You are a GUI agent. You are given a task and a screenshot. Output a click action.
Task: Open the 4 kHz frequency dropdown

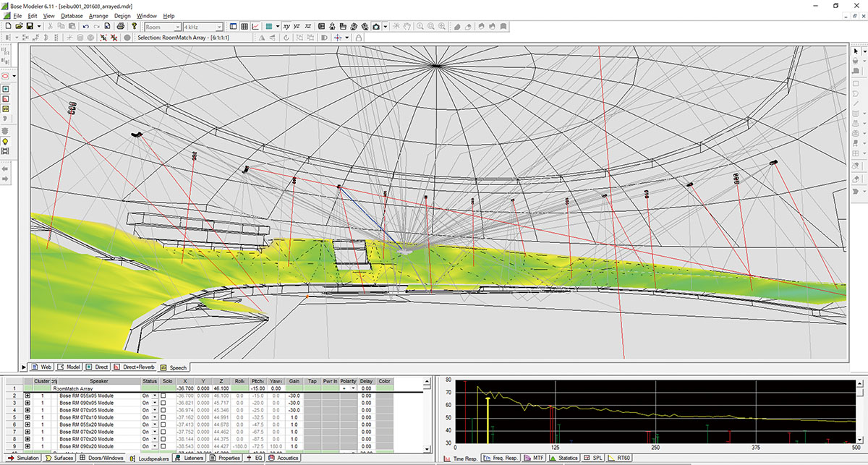coord(219,27)
